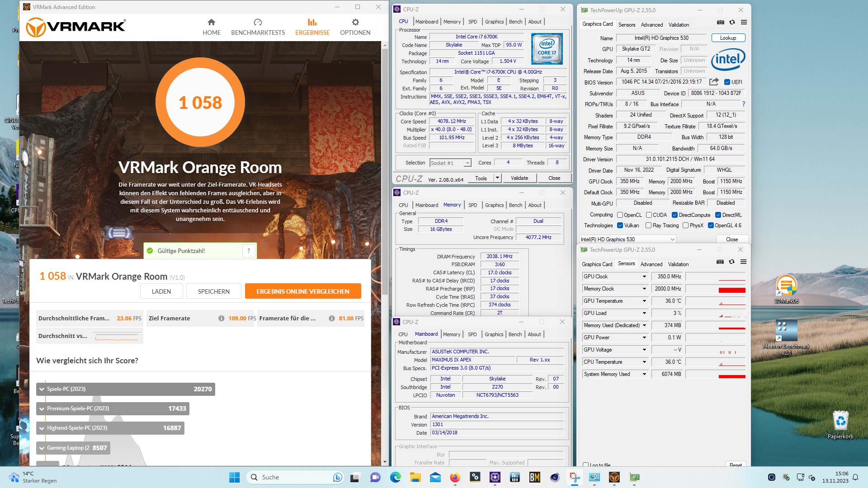Click Bus Interface question mark in GPU-Z

coord(743,104)
